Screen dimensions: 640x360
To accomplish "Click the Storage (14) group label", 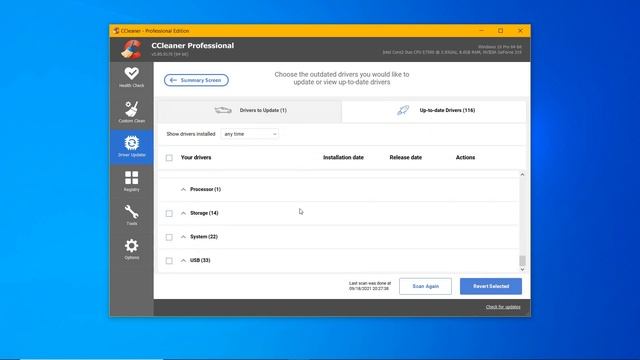I will (x=204, y=213).
